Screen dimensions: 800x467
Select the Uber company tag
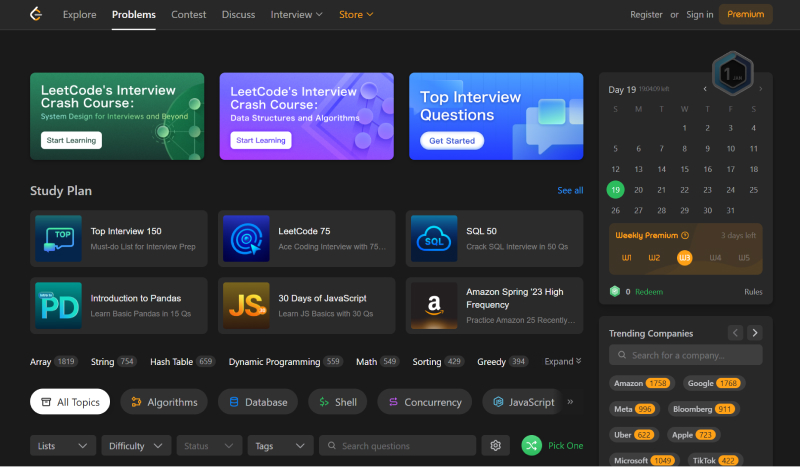pyautogui.click(x=634, y=435)
